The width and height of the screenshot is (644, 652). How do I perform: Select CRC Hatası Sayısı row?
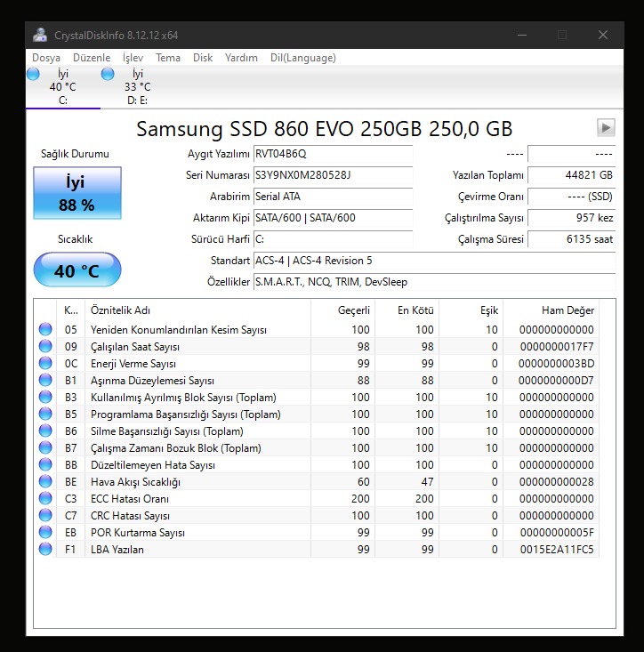pos(317,516)
